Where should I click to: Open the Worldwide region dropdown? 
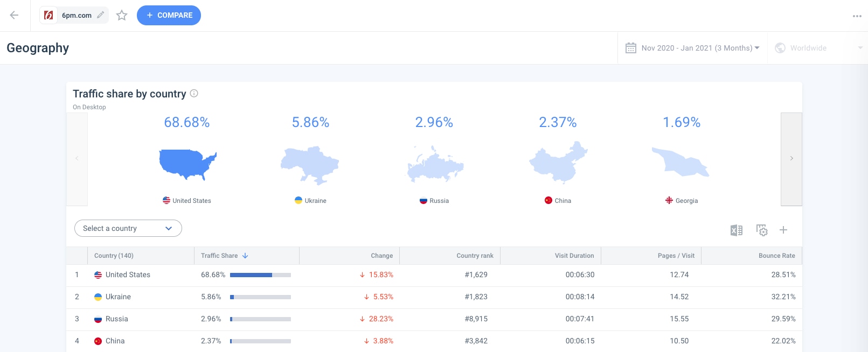point(818,48)
